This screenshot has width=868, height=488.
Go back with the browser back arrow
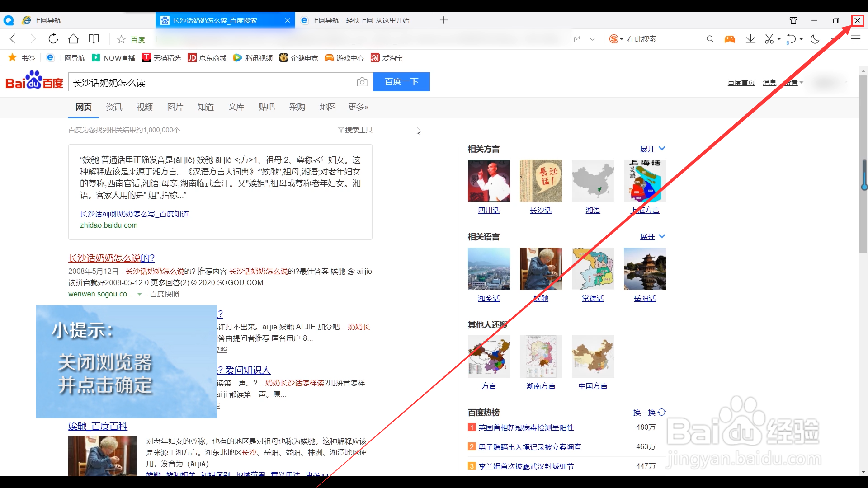tap(13, 39)
